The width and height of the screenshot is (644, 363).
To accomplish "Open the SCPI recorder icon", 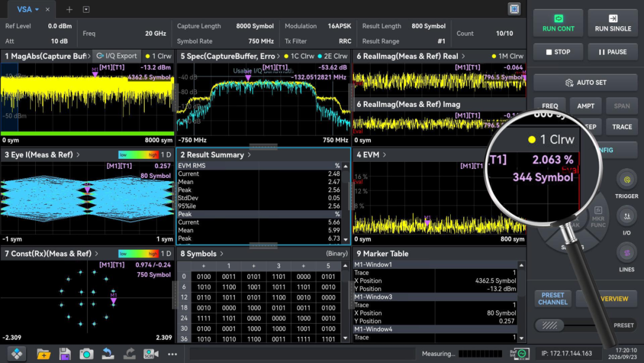I will [151, 354].
